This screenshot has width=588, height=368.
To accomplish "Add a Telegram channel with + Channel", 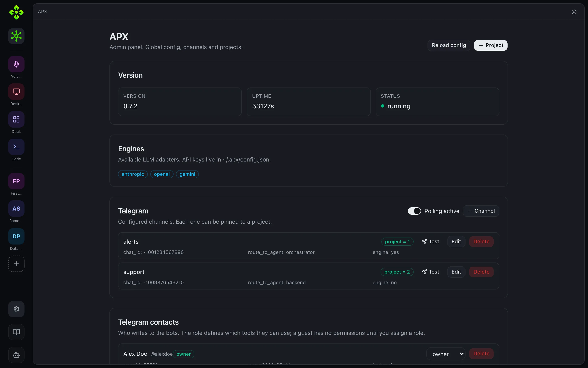I will pos(481,211).
